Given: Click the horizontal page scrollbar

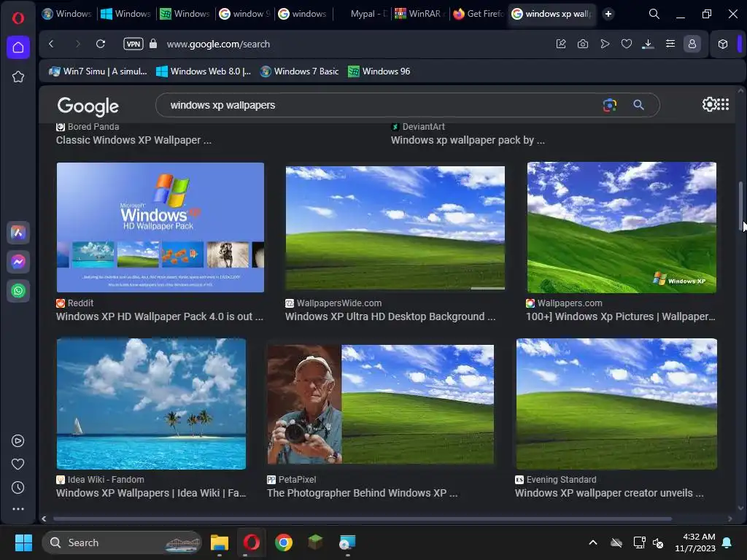Looking at the screenshot, I should pos(363,518).
